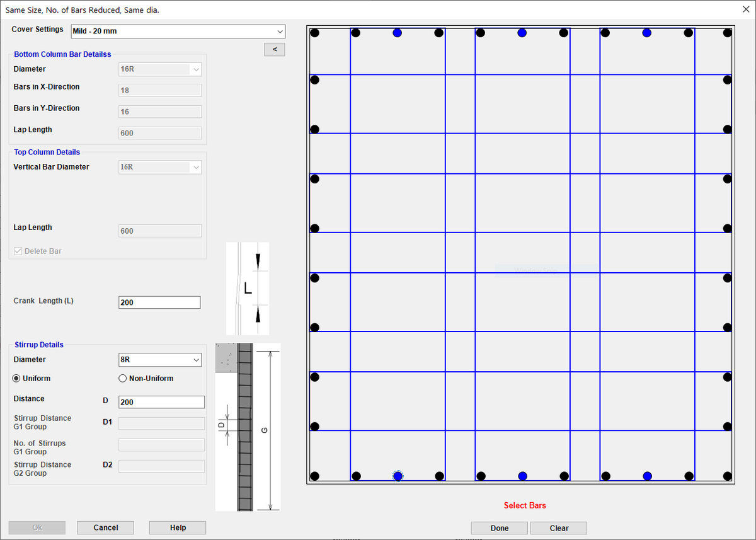Select the Non-Uniform radio button
The height and width of the screenshot is (540, 756).
tap(123, 379)
